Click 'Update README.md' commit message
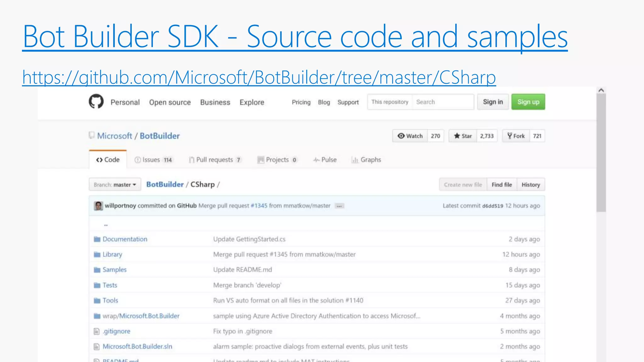This screenshot has height=362, width=644. coord(242,270)
